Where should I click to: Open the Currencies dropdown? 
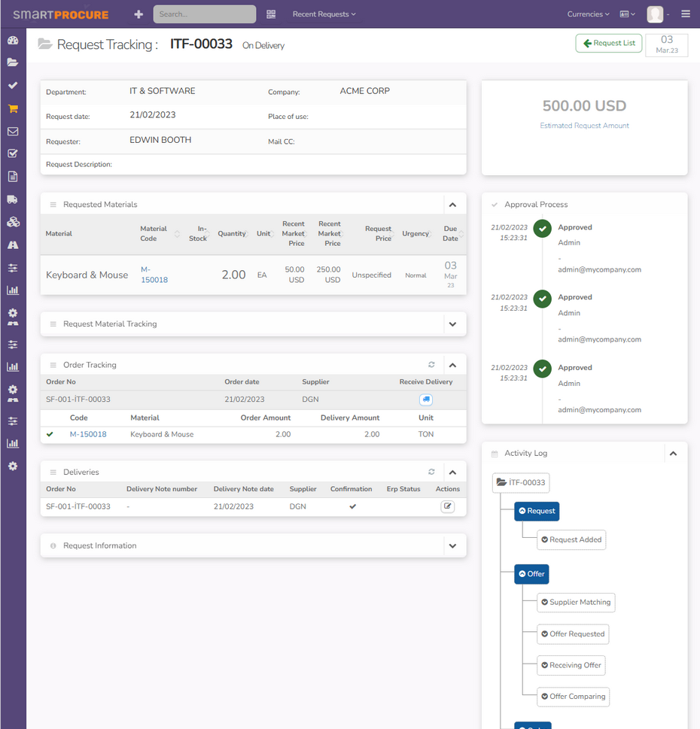pos(588,14)
